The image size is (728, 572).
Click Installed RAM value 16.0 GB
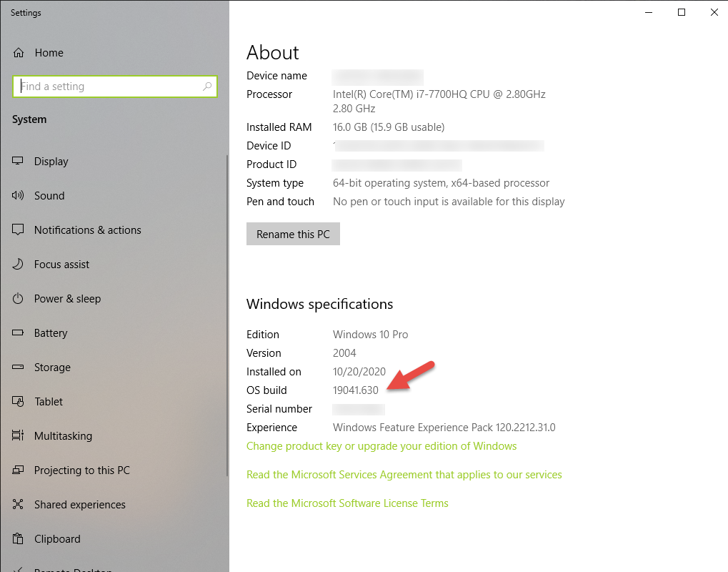click(x=389, y=127)
